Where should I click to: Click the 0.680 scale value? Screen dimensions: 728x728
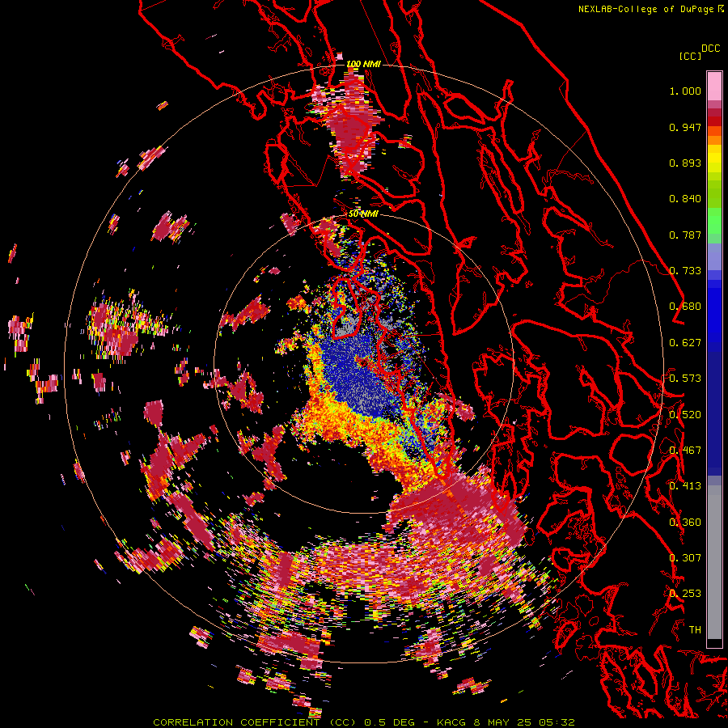point(685,307)
